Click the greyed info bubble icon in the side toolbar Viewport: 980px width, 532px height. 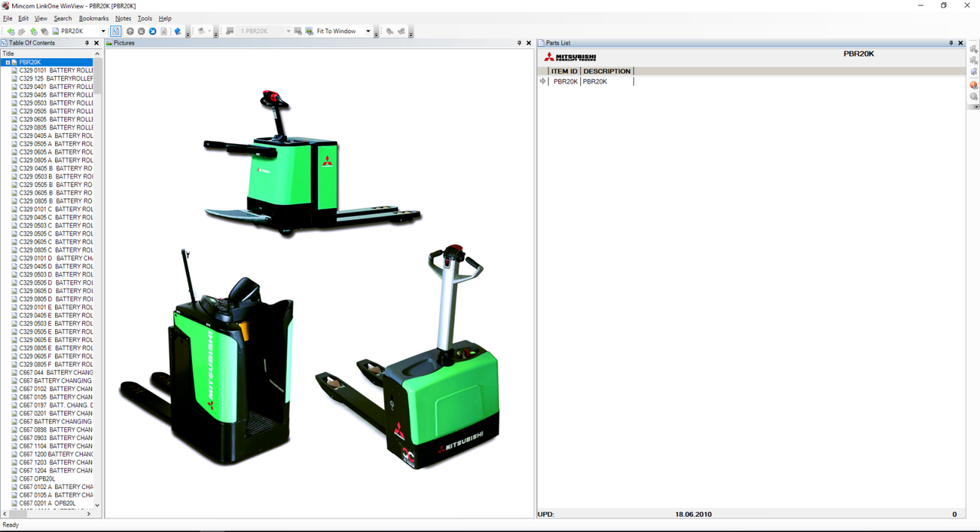point(974,96)
